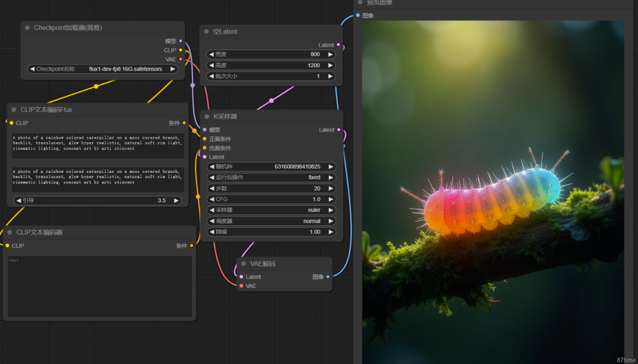Increase 降噪 with its right arrow

click(331, 232)
